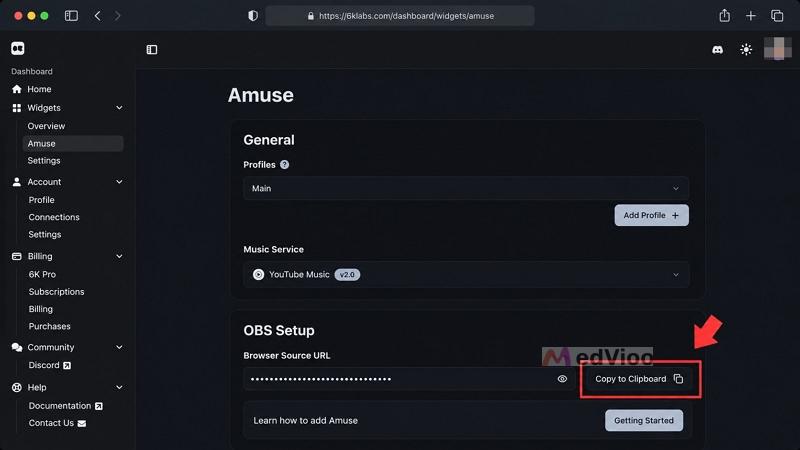Go back with Safari back arrow

pyautogui.click(x=97, y=16)
